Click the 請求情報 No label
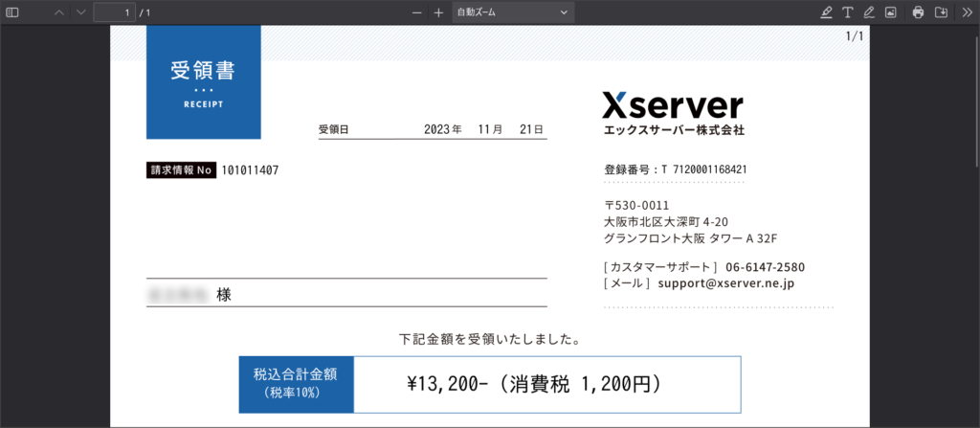 [181, 170]
